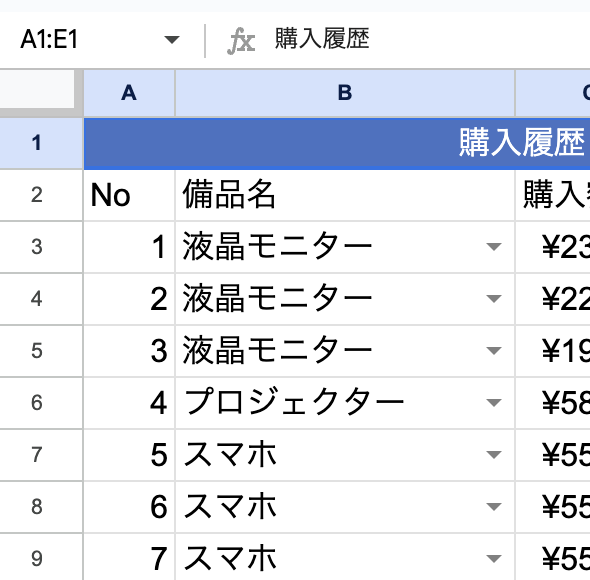
Task: Open the name box dropdown arrow
Action: point(172,40)
